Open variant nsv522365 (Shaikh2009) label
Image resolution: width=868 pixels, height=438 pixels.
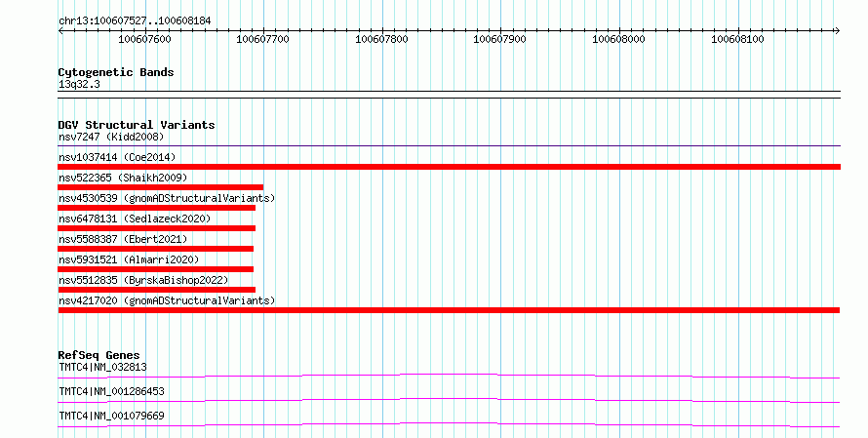pyautogui.click(x=123, y=178)
